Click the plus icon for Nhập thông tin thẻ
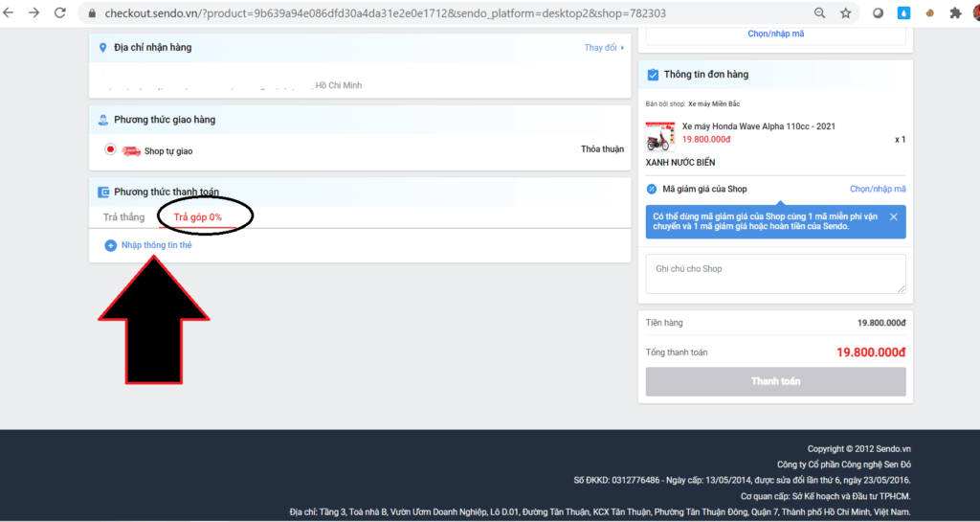Image resolution: width=980 pixels, height=522 pixels. (x=111, y=246)
